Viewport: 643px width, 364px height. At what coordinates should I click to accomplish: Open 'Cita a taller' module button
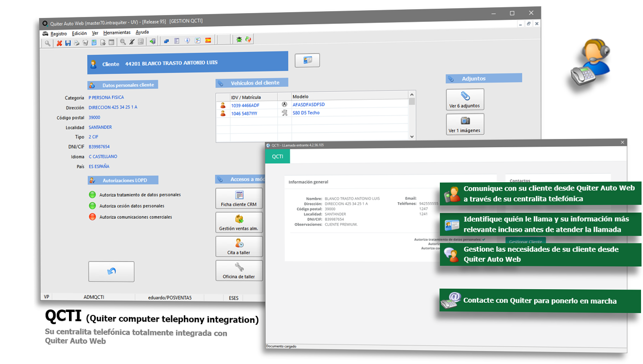tap(239, 246)
